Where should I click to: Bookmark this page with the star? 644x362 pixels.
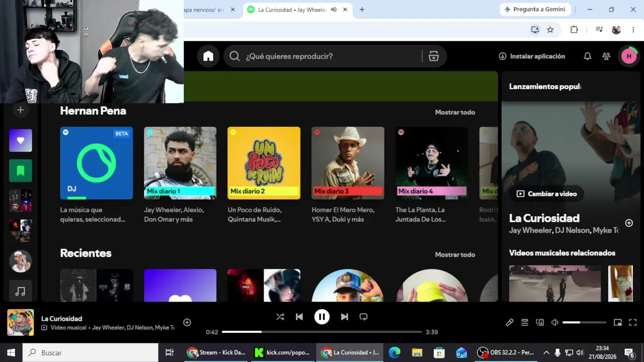pos(550,30)
